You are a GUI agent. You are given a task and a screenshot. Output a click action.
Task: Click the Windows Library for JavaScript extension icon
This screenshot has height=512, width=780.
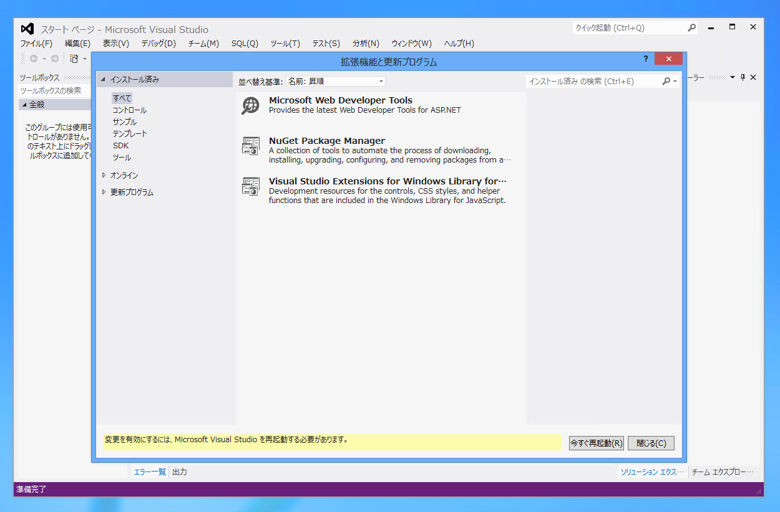coord(251,187)
